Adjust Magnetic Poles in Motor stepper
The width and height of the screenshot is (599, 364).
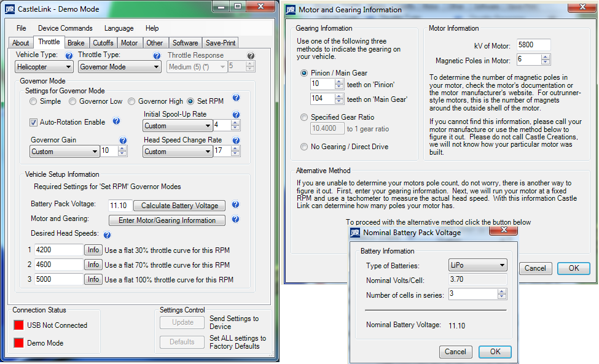click(546, 60)
